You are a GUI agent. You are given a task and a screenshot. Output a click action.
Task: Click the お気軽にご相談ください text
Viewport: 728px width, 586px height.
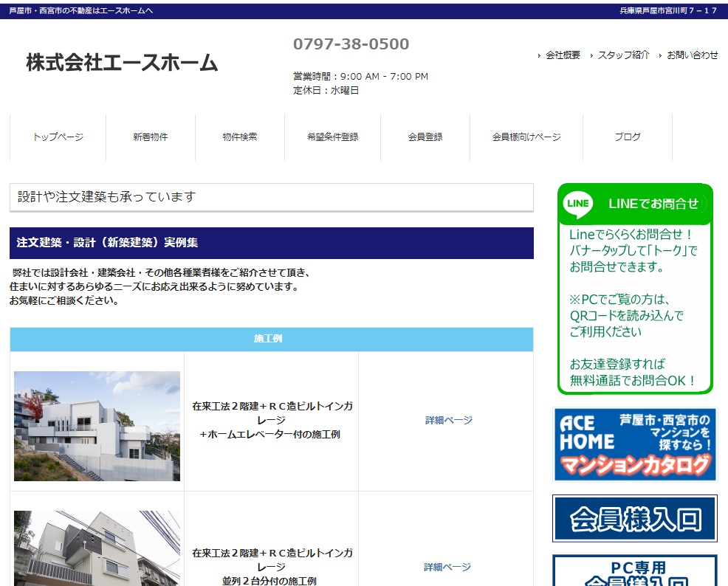click(x=64, y=300)
